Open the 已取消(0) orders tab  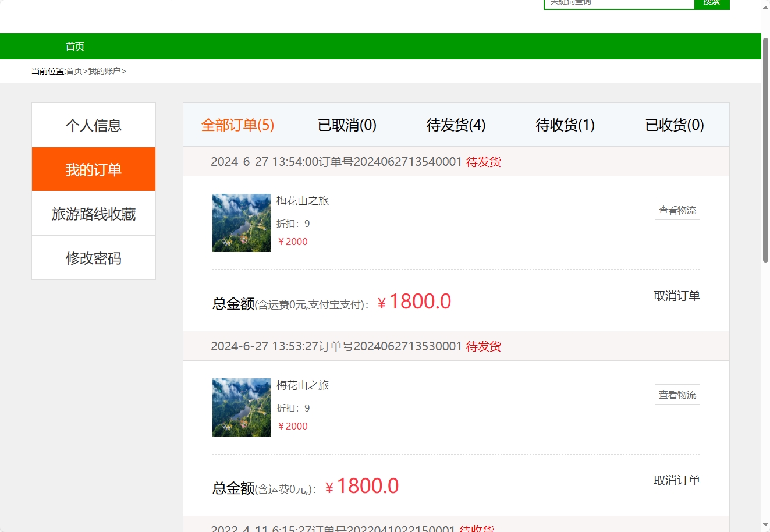click(x=347, y=125)
